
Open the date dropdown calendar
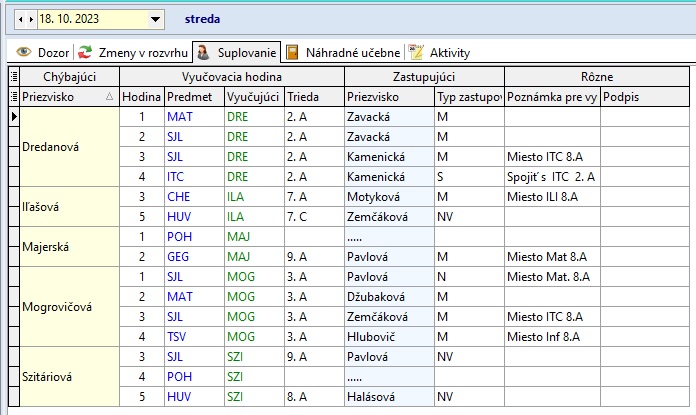[154, 19]
